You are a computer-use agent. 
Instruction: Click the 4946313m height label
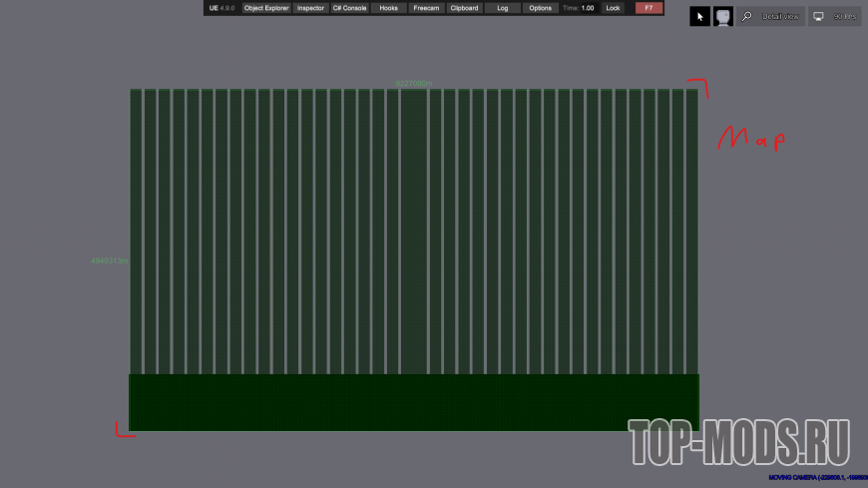pos(109,261)
